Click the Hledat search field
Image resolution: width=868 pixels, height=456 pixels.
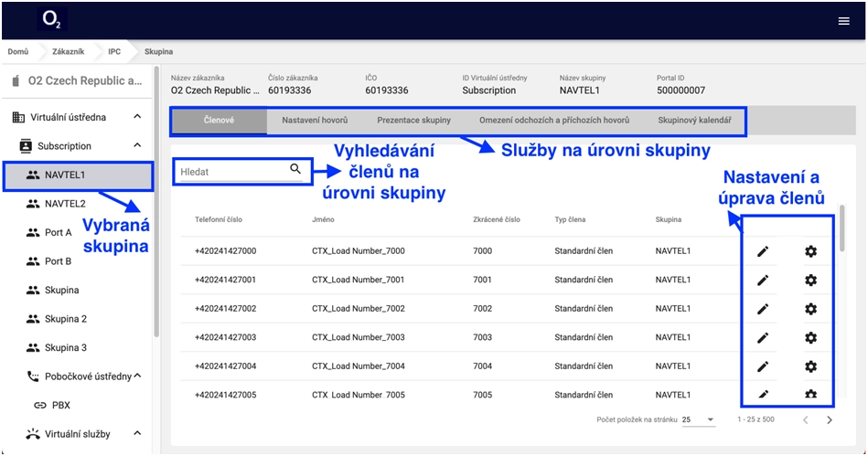point(232,172)
